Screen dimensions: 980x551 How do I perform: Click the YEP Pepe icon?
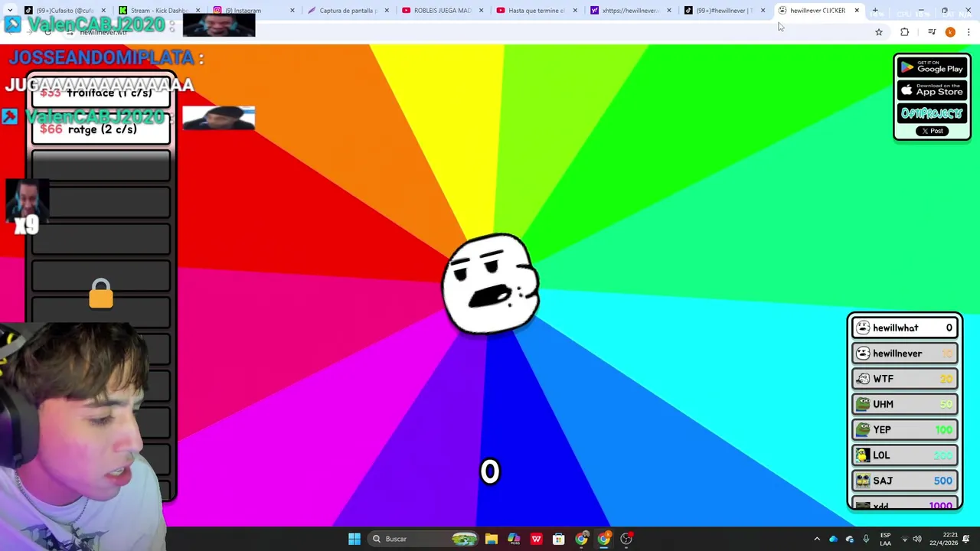[863, 429]
